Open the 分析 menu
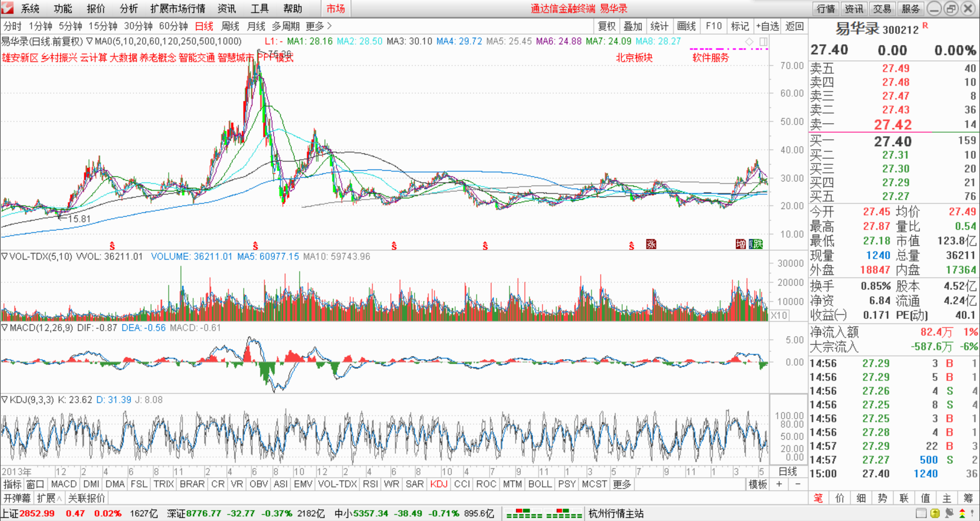This screenshot has width=980, height=521. pyautogui.click(x=129, y=9)
